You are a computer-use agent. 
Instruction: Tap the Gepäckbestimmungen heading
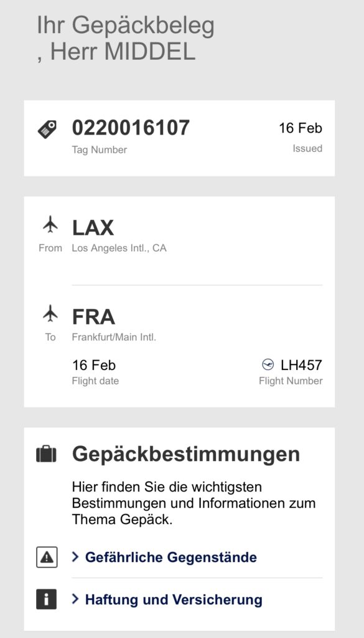click(x=186, y=454)
